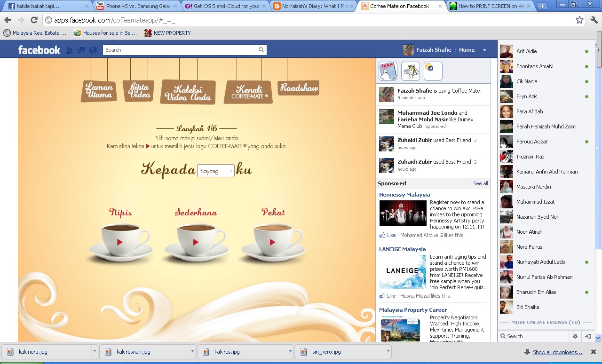Click the Facebook logo

(x=39, y=50)
